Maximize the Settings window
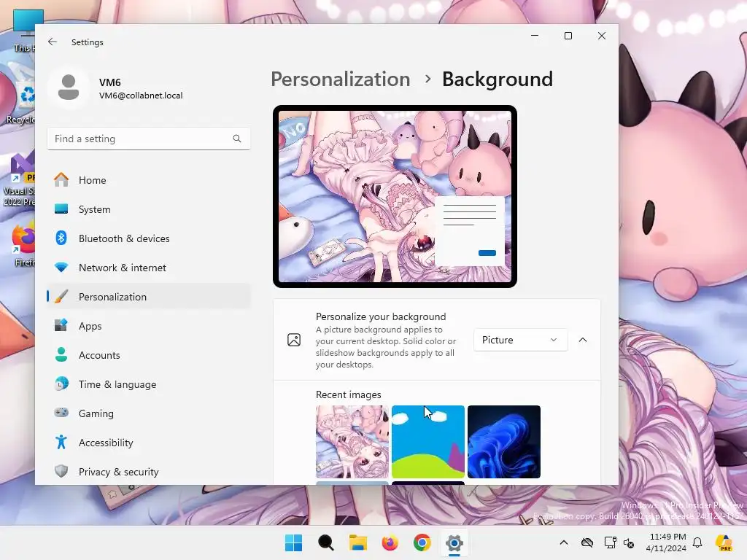This screenshot has height=560, width=747. click(568, 36)
